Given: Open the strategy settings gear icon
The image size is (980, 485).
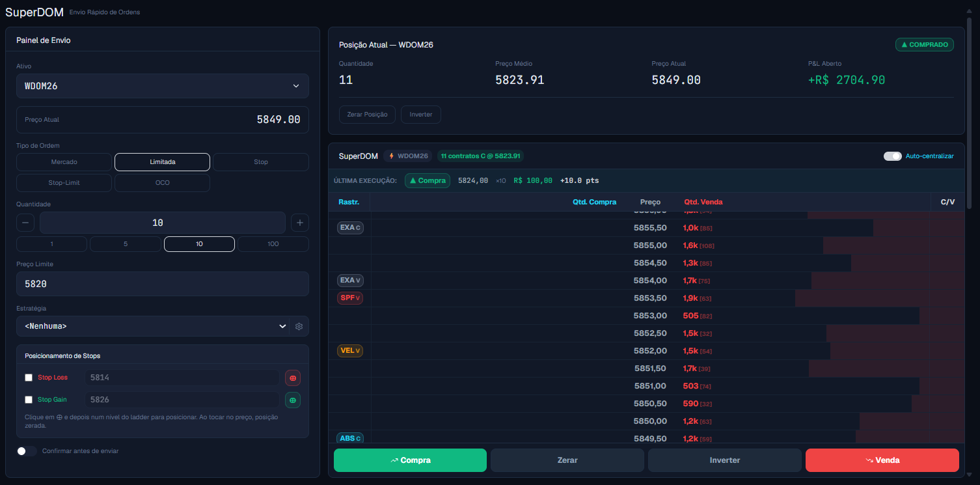Looking at the screenshot, I should pos(299,326).
